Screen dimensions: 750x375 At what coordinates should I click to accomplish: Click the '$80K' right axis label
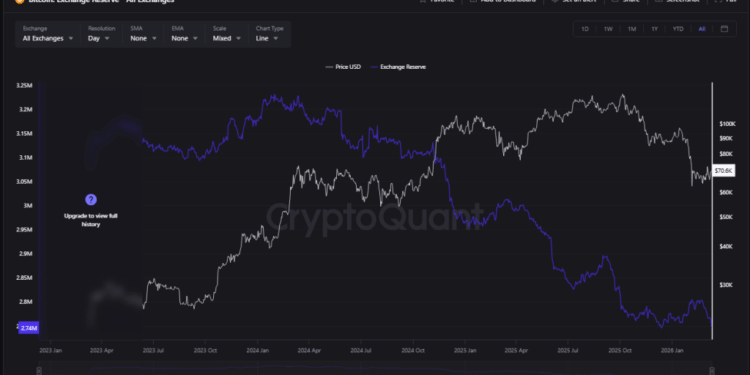coord(725,154)
